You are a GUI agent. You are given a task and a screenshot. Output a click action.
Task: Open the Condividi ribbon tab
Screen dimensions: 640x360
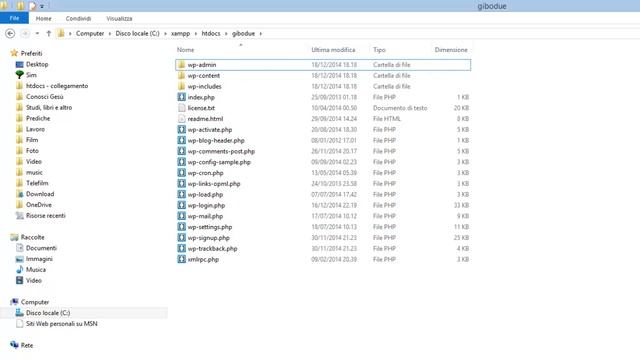point(78,18)
